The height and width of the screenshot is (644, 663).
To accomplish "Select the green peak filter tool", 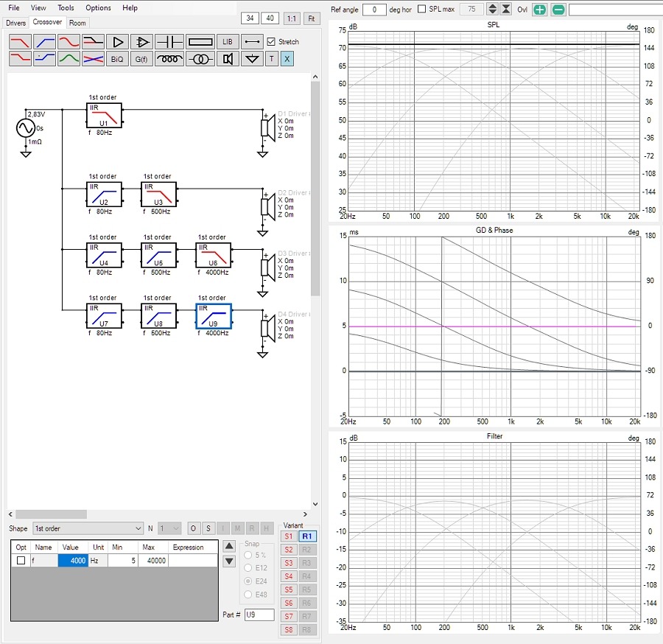I will point(69,59).
